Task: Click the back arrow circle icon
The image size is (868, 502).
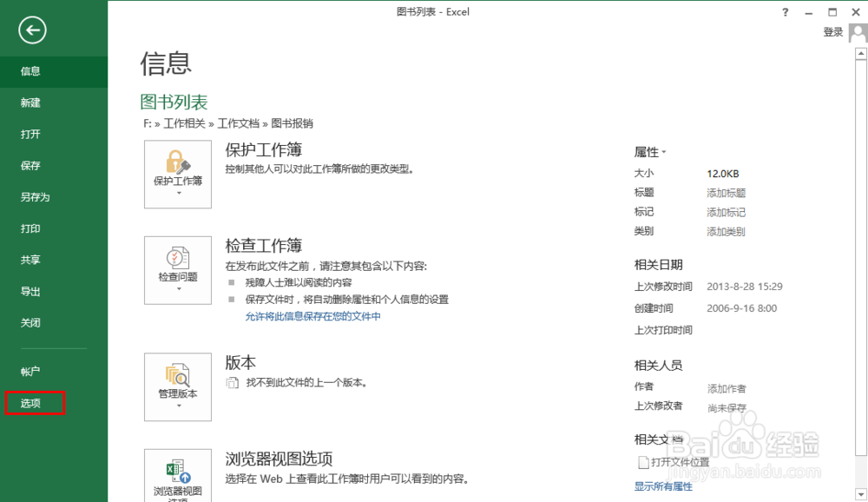Action: (x=32, y=30)
